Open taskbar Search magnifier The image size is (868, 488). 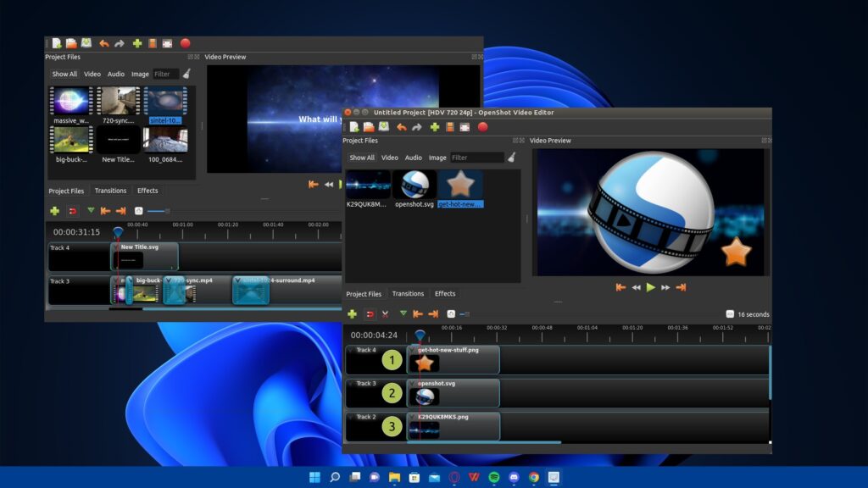tap(334, 477)
